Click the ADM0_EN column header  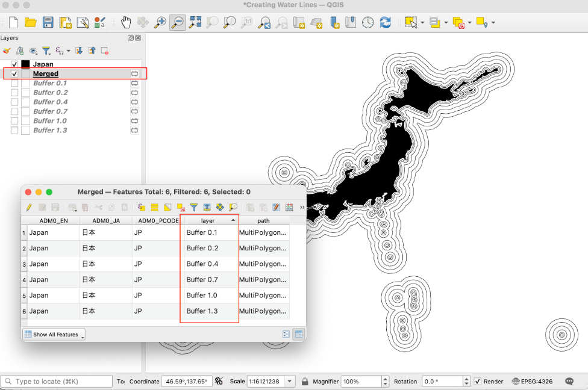click(53, 221)
